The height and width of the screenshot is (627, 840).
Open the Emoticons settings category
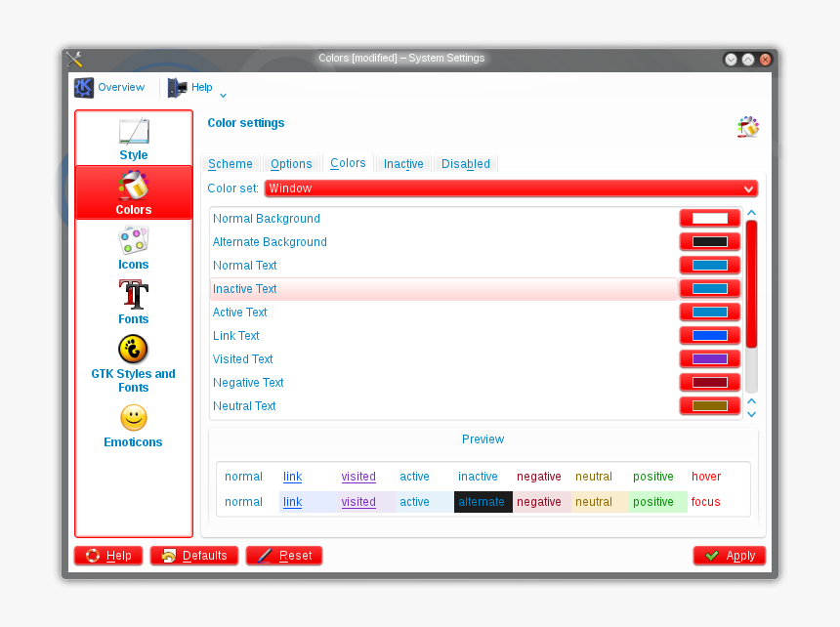point(134,418)
